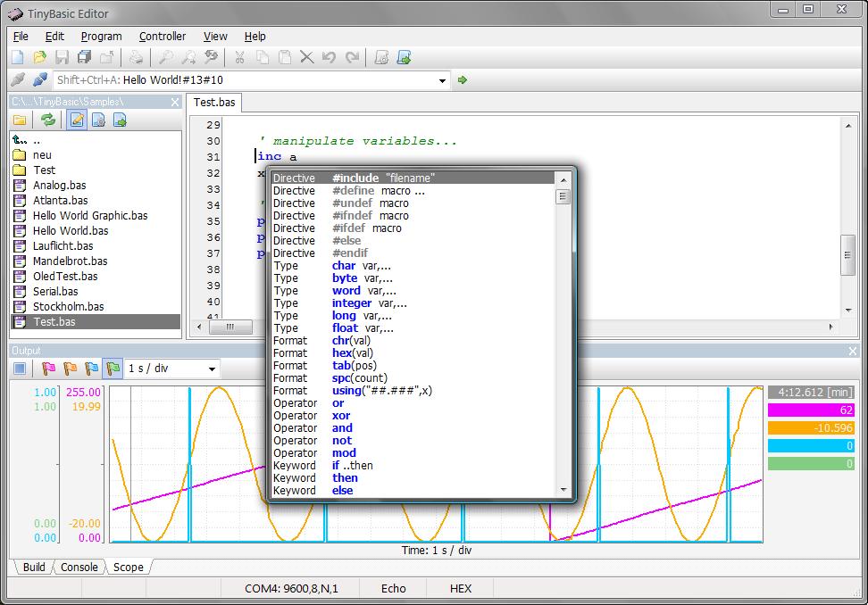Click the New file icon in toolbar
868x605 pixels.
click(x=18, y=58)
